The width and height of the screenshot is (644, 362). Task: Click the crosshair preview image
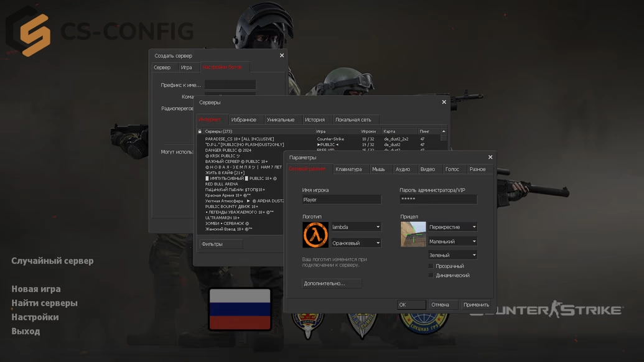point(413,234)
